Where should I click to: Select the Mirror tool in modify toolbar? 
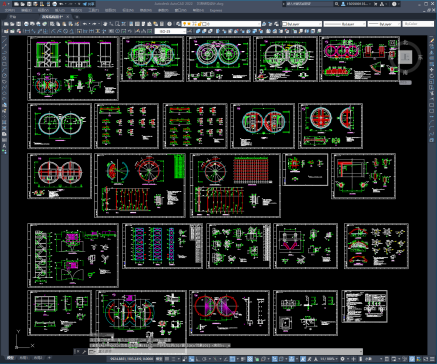click(432, 53)
